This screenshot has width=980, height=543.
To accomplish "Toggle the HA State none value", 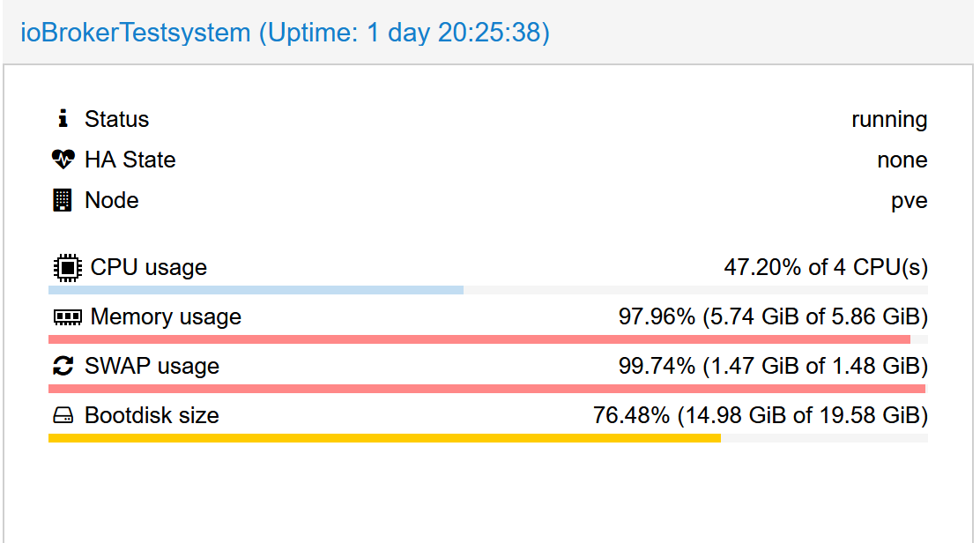I will (902, 160).
